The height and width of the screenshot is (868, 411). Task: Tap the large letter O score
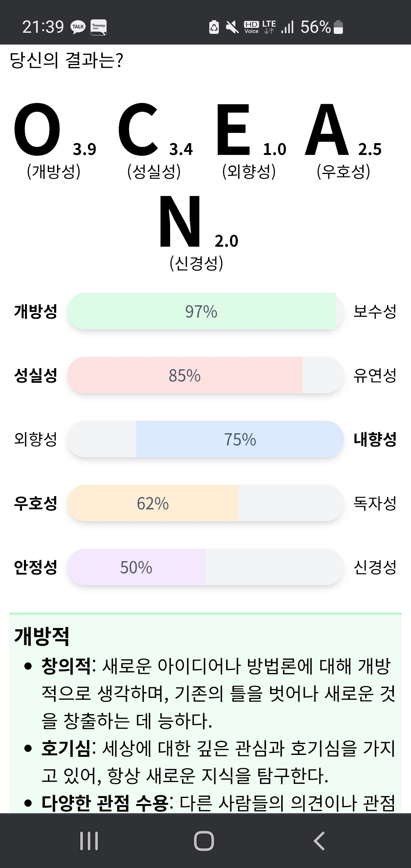pyautogui.click(x=37, y=129)
